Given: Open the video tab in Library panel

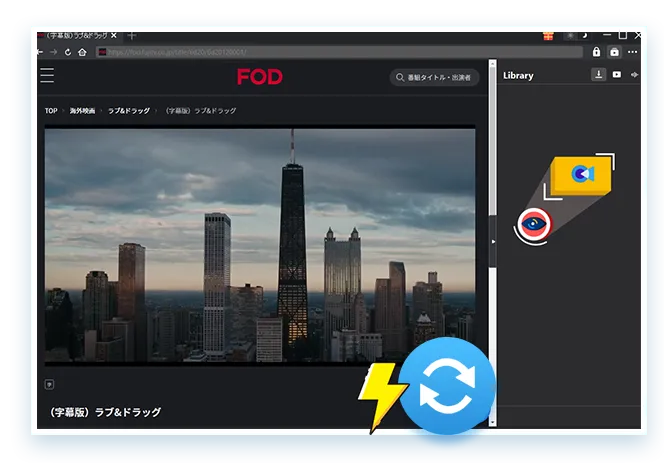Looking at the screenshot, I should (x=617, y=75).
